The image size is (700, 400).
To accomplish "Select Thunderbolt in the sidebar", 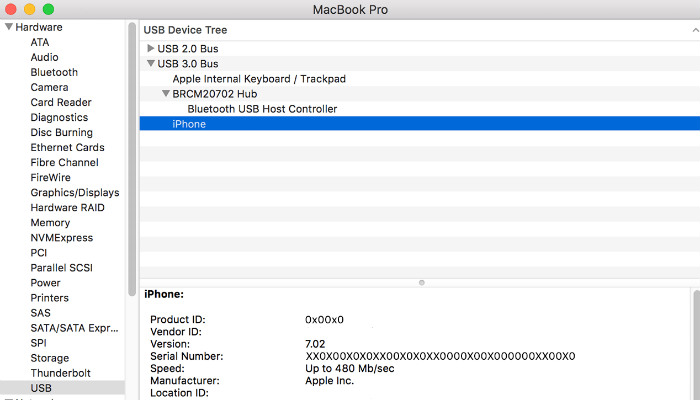I will [x=60, y=373].
